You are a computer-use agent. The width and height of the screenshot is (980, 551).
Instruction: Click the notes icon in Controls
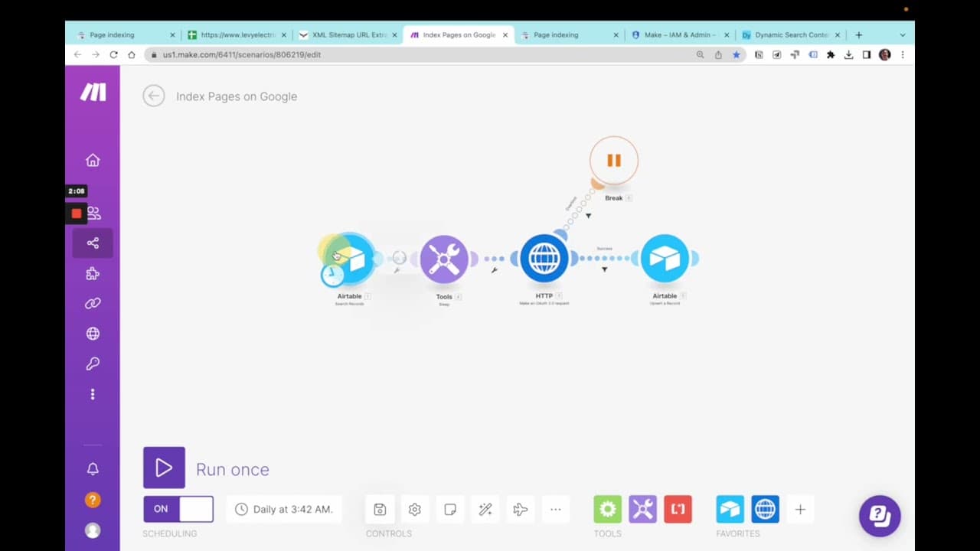450,509
